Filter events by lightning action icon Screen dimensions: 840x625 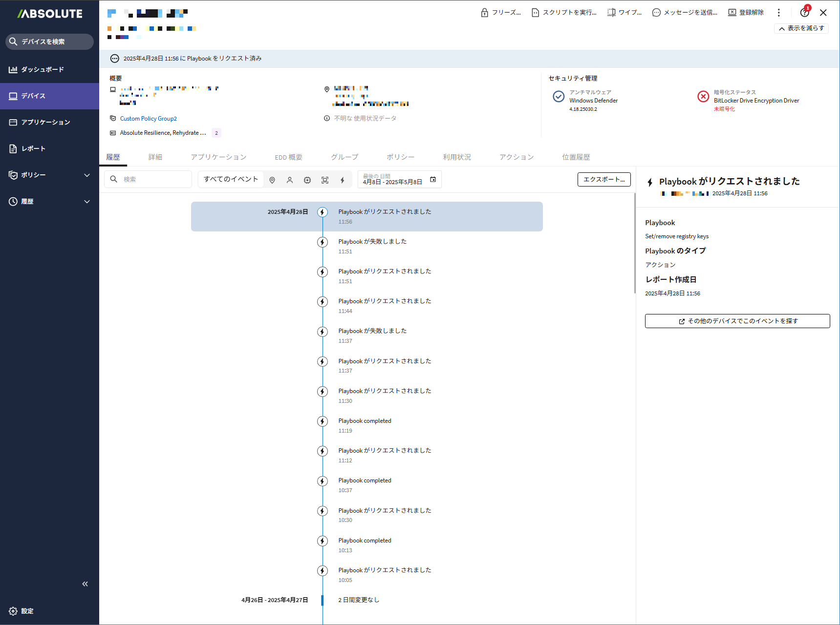343,180
